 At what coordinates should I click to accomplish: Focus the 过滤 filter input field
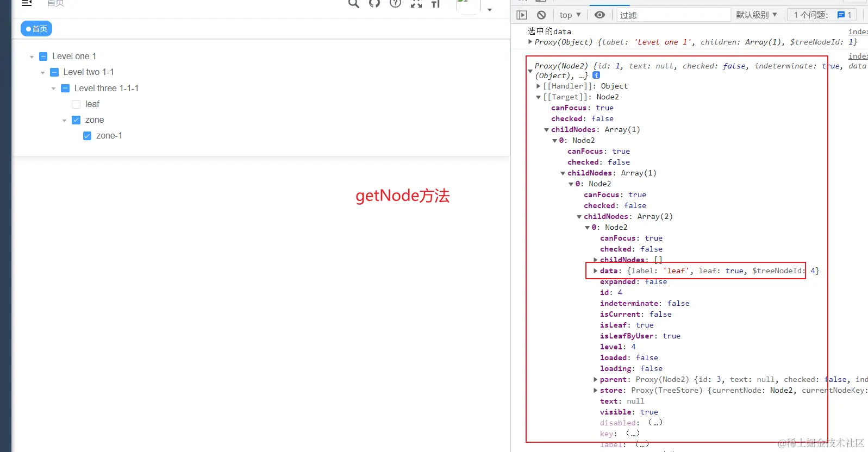674,15
